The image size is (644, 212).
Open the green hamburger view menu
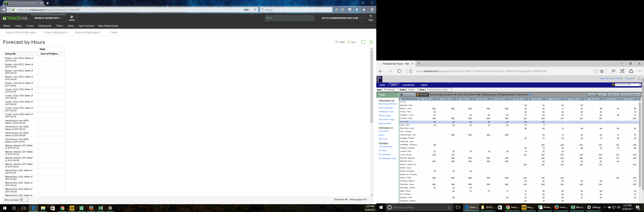click(x=371, y=42)
